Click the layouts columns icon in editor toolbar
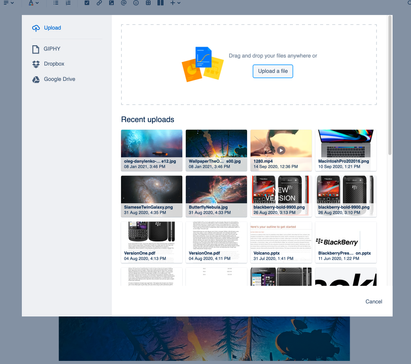 click(160, 3)
